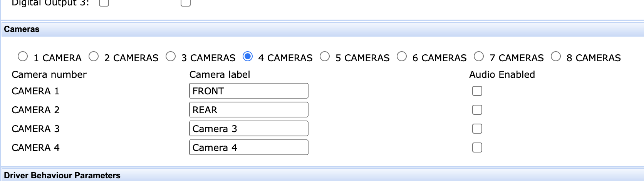Pick the 3 CAMERAS option
The image size is (644, 181).
pyautogui.click(x=171, y=57)
